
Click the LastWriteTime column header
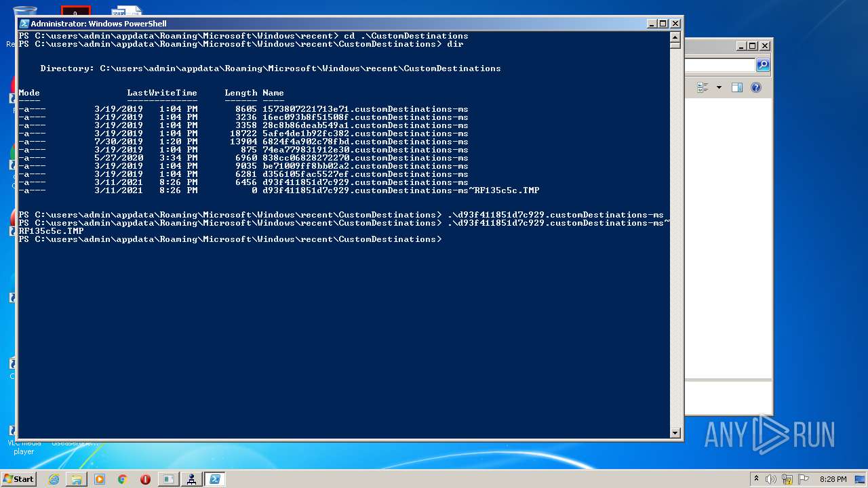(162, 93)
